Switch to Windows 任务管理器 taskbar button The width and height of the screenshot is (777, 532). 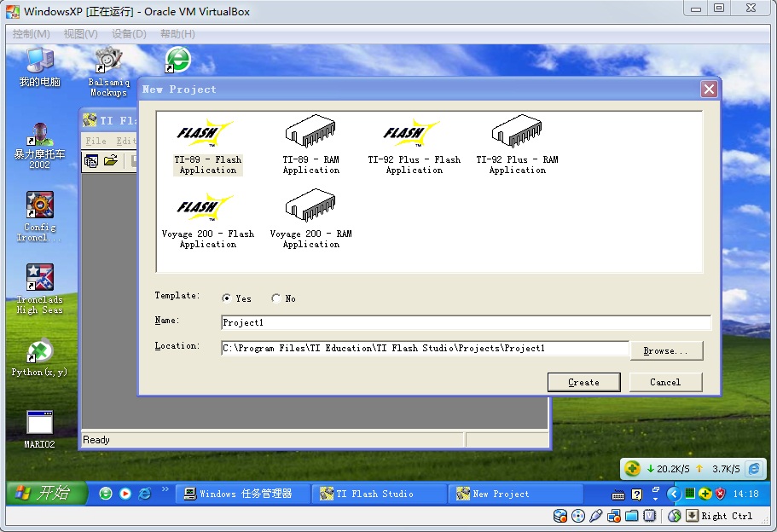point(242,494)
